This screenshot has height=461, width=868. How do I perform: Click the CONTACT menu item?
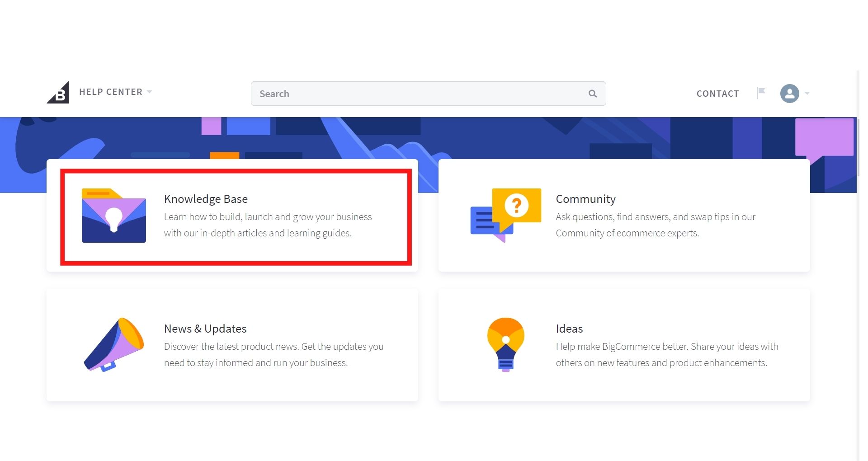click(717, 94)
